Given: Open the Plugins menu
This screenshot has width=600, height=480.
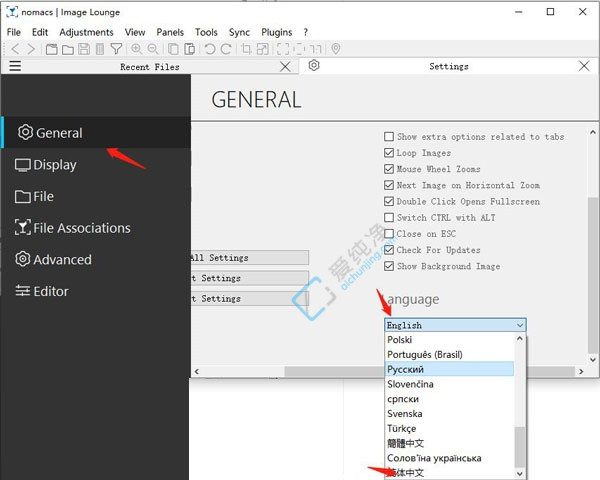Looking at the screenshot, I should point(277,32).
